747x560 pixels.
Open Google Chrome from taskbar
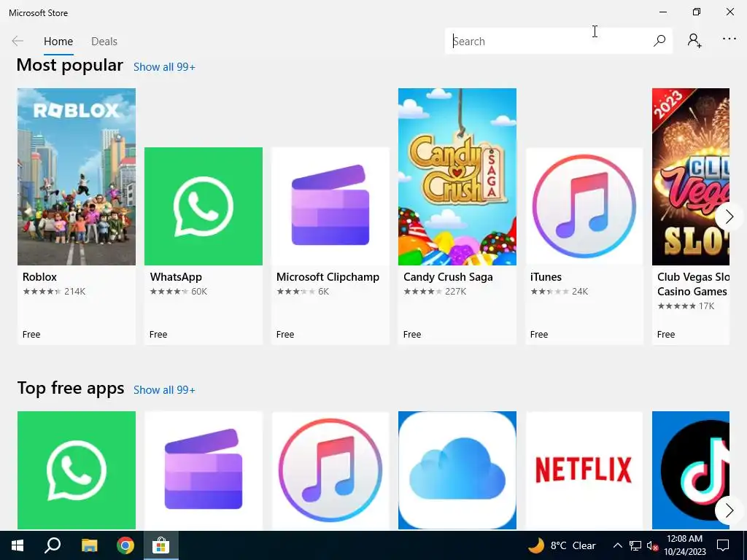click(x=125, y=545)
